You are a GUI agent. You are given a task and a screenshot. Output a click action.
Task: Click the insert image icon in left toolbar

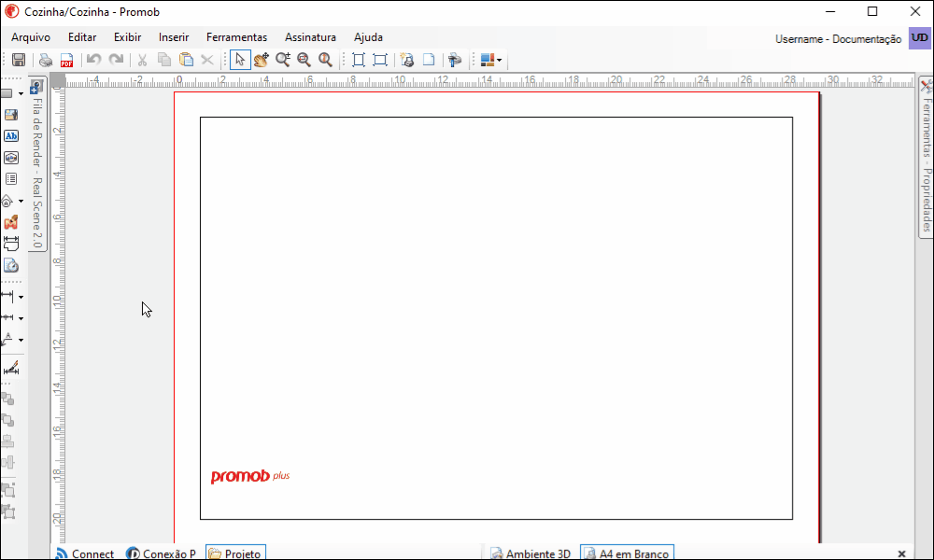pos(11,115)
